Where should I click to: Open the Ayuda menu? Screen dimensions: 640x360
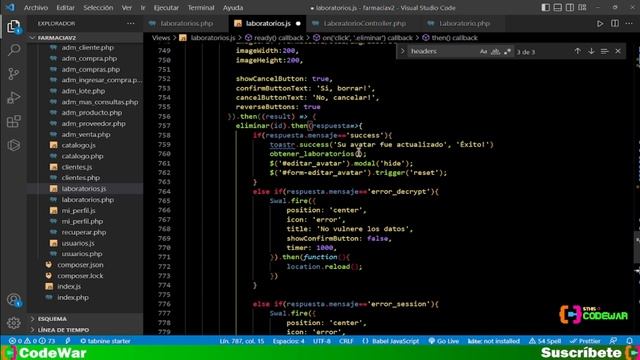[x=233, y=8]
